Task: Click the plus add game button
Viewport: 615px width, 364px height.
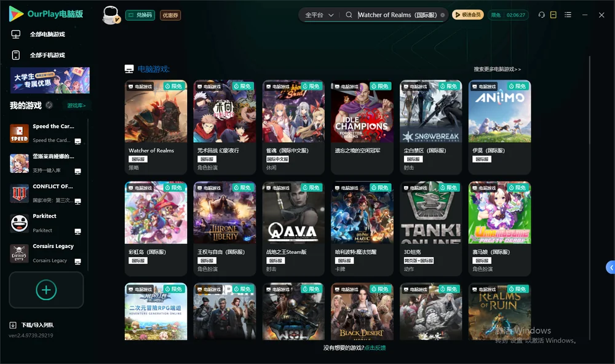Action: click(46, 290)
